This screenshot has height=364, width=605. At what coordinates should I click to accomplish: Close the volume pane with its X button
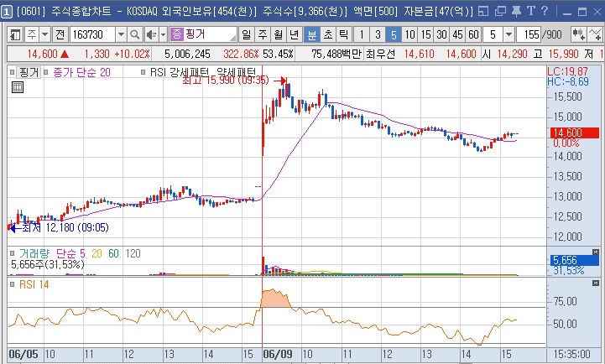coord(596,252)
